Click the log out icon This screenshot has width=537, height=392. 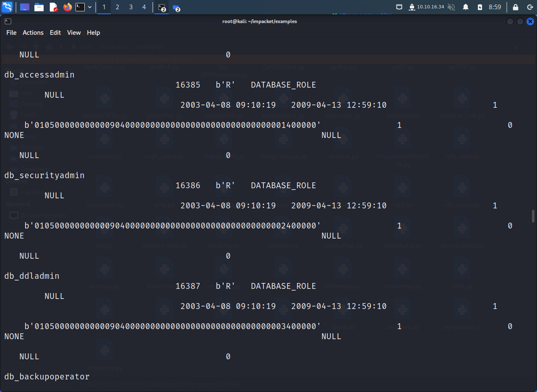(x=529, y=7)
